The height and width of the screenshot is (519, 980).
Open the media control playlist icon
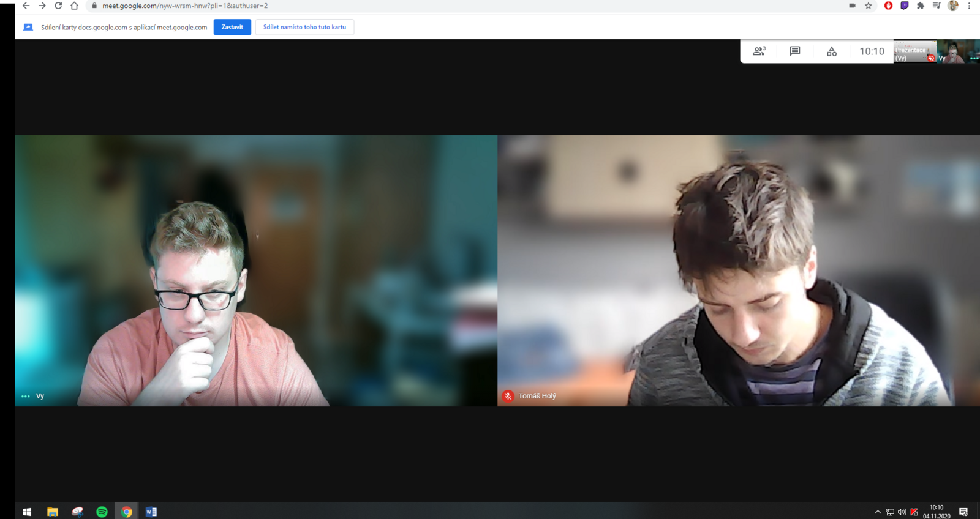(936, 6)
